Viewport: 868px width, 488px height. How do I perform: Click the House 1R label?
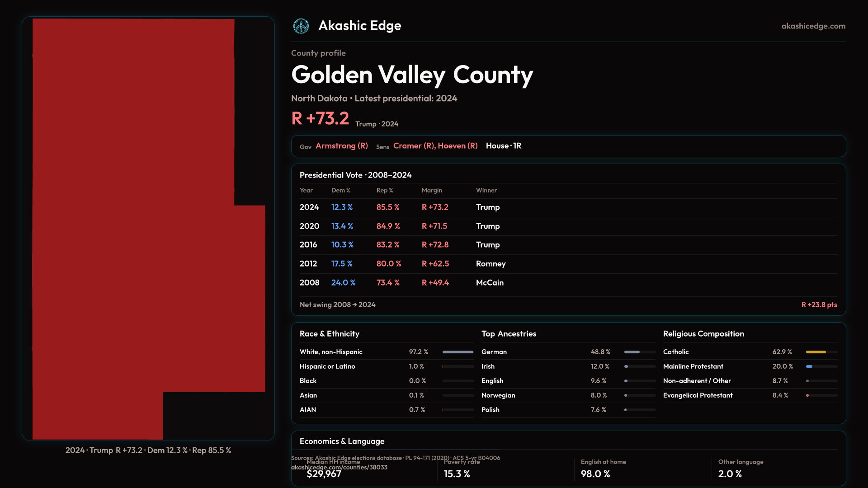503,146
